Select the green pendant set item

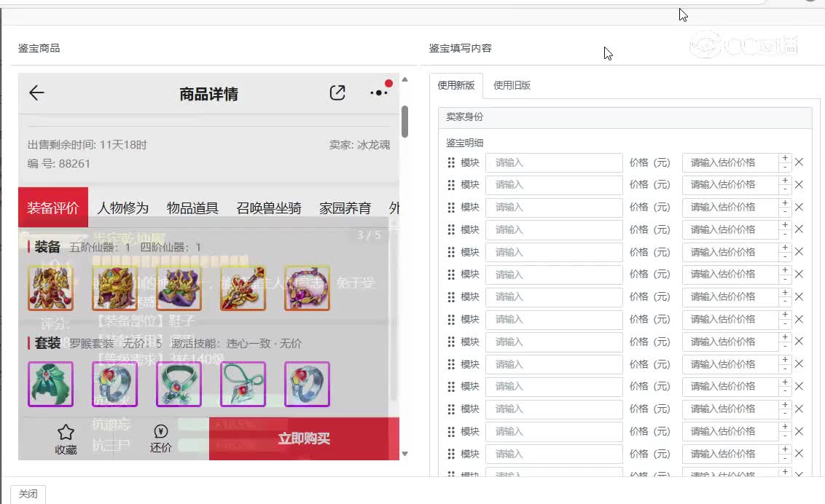click(x=243, y=384)
